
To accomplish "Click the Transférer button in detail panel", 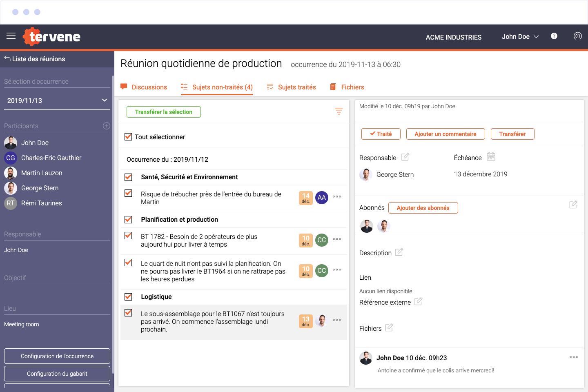I will (512, 134).
